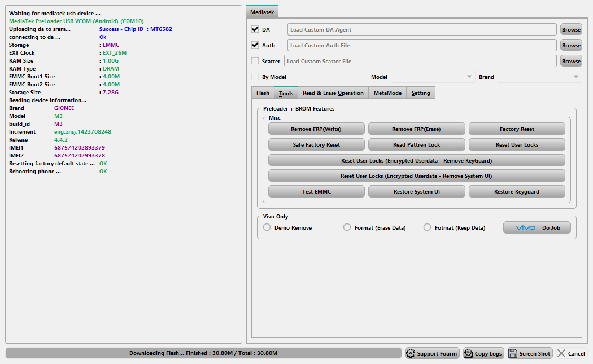Viewport: 593px width, 364px height.
Task: Open the Model dropdown
Action: (x=433, y=77)
